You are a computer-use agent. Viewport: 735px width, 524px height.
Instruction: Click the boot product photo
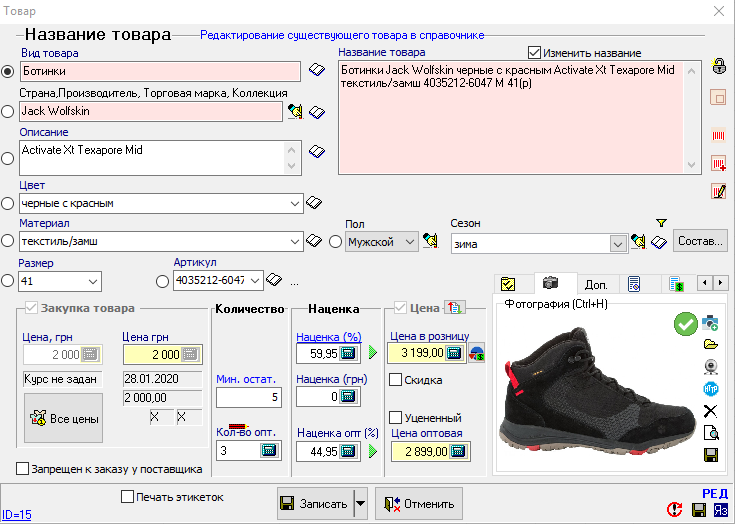coord(597,390)
